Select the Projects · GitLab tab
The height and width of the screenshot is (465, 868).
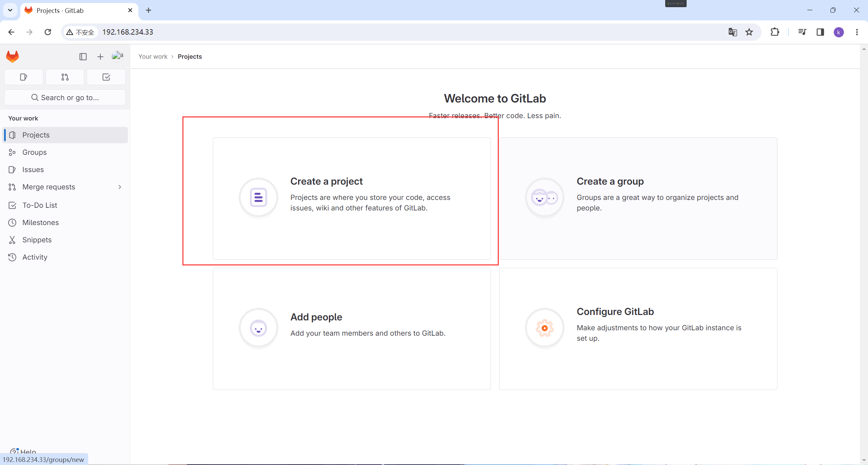tap(79, 11)
